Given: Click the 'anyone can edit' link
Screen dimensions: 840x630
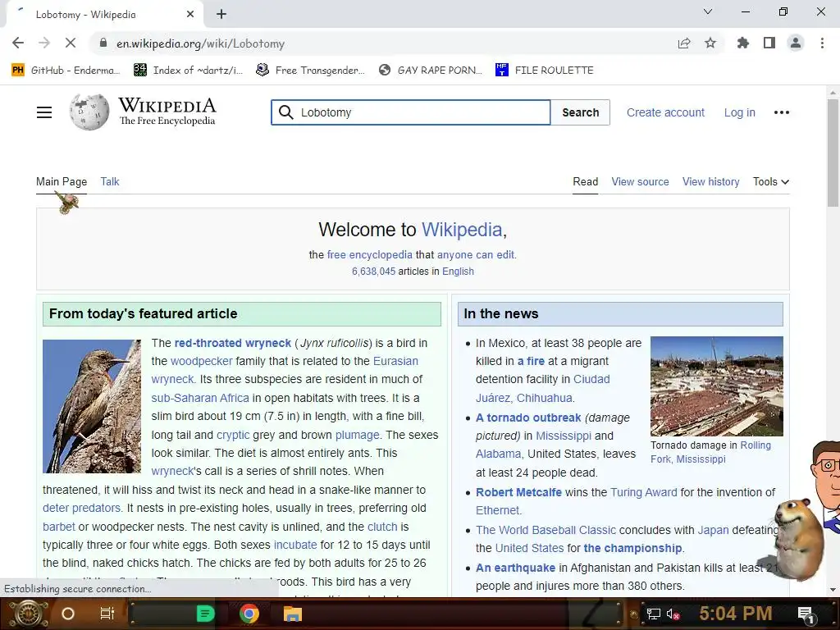Looking at the screenshot, I should click(x=475, y=255).
